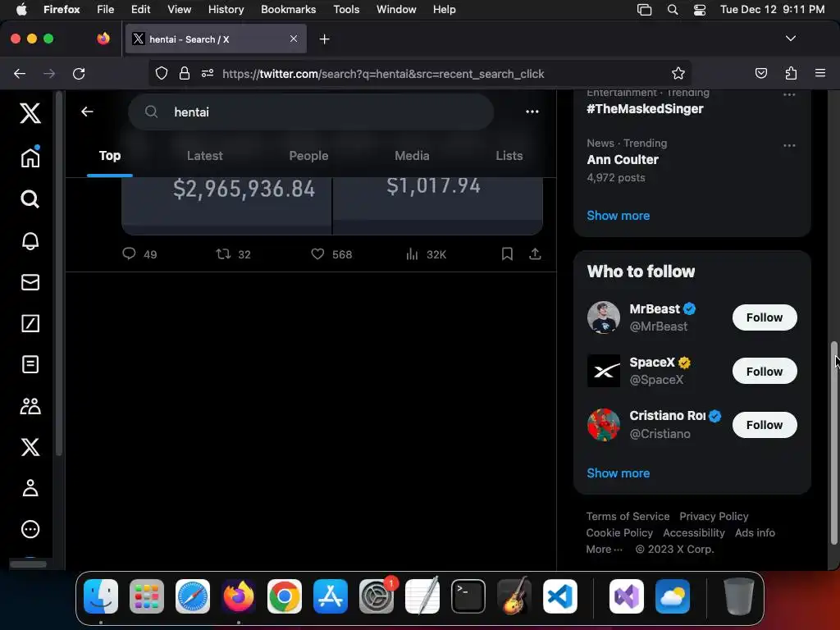The width and height of the screenshot is (840, 630).
Task: Open Firefox extensions puzzle icon
Action: click(791, 73)
